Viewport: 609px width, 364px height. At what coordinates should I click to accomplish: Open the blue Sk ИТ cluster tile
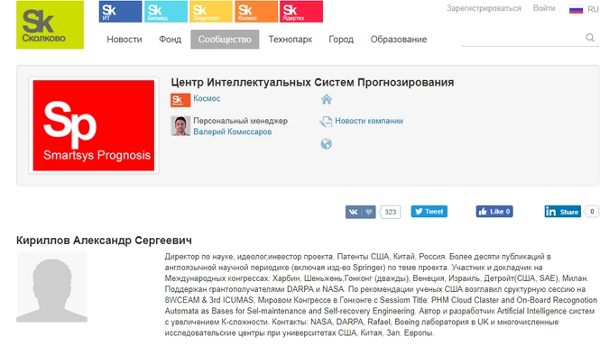click(x=120, y=12)
